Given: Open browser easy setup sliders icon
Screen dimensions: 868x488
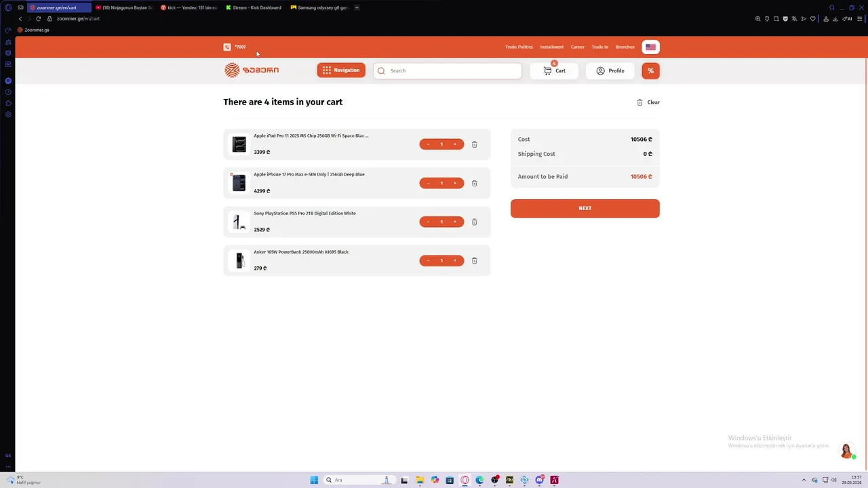Looking at the screenshot, I should coord(860,19).
